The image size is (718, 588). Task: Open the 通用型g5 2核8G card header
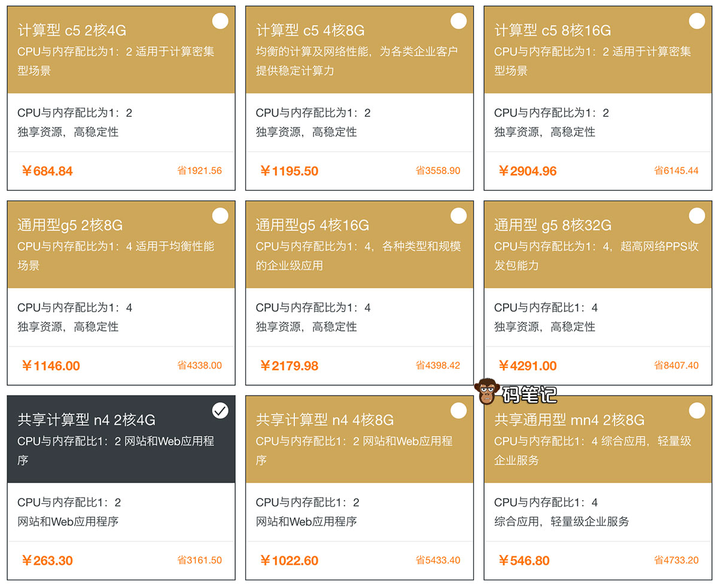[x=70, y=226]
